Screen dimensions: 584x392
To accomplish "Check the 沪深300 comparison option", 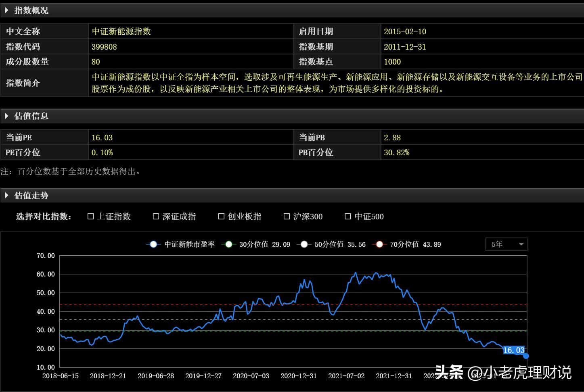I will [287, 216].
